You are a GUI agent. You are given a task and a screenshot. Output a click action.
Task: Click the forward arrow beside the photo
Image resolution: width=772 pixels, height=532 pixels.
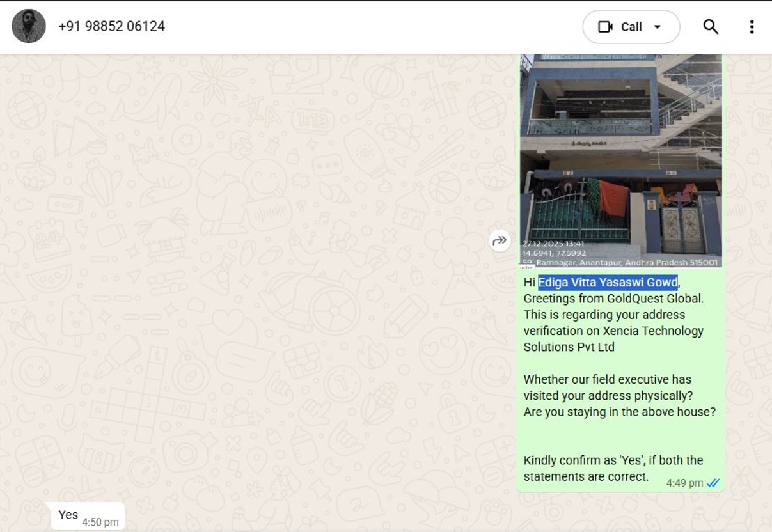[x=500, y=240]
